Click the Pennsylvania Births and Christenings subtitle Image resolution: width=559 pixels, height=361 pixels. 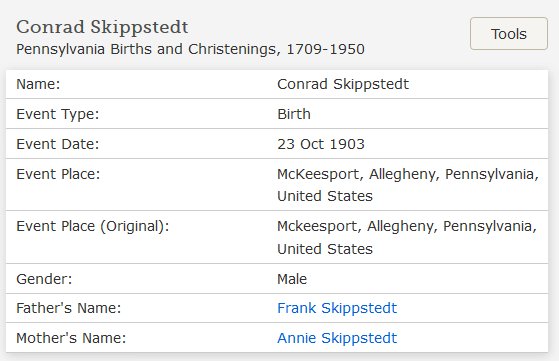pyautogui.click(x=190, y=50)
